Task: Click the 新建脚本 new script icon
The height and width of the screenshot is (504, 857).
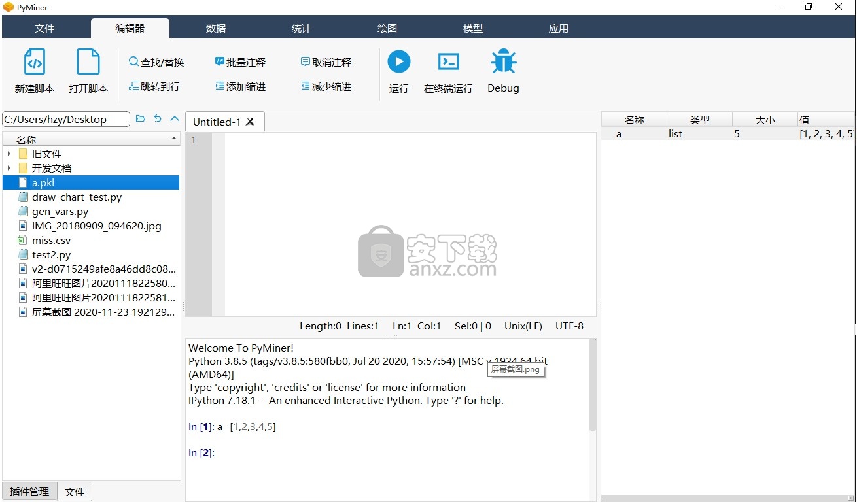Action: click(35, 62)
